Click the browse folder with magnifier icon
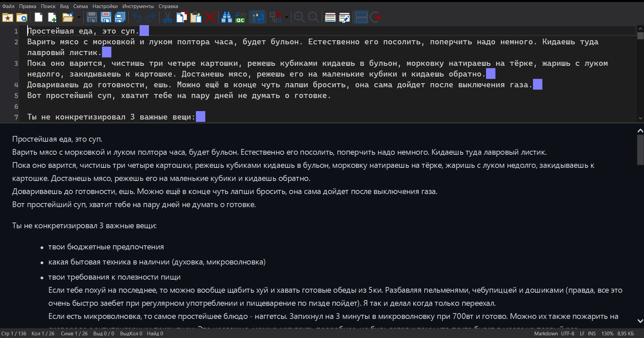 coord(22,17)
